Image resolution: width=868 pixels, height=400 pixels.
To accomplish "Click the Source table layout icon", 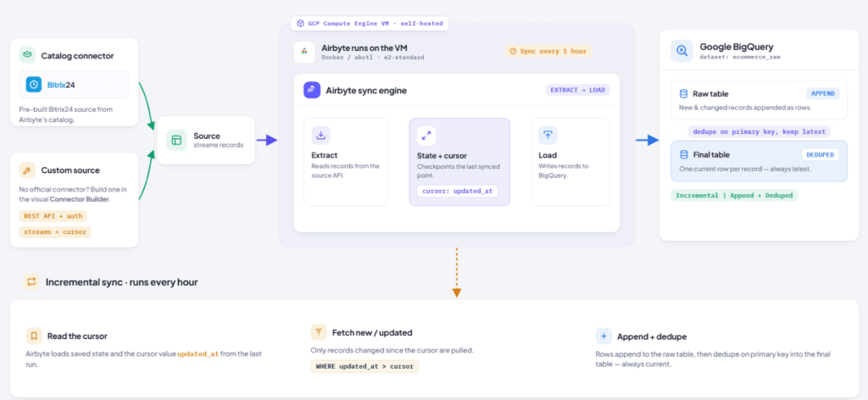I will click(x=176, y=140).
